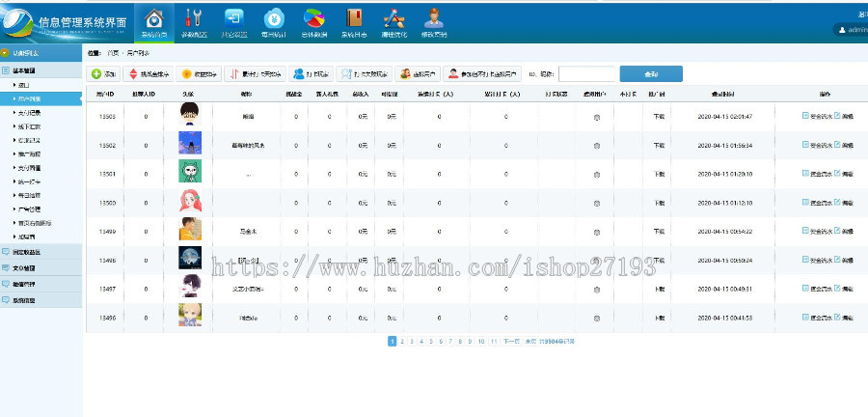Open the crossed pencil and brush tab
This screenshot has width=868, height=417.
394,23
